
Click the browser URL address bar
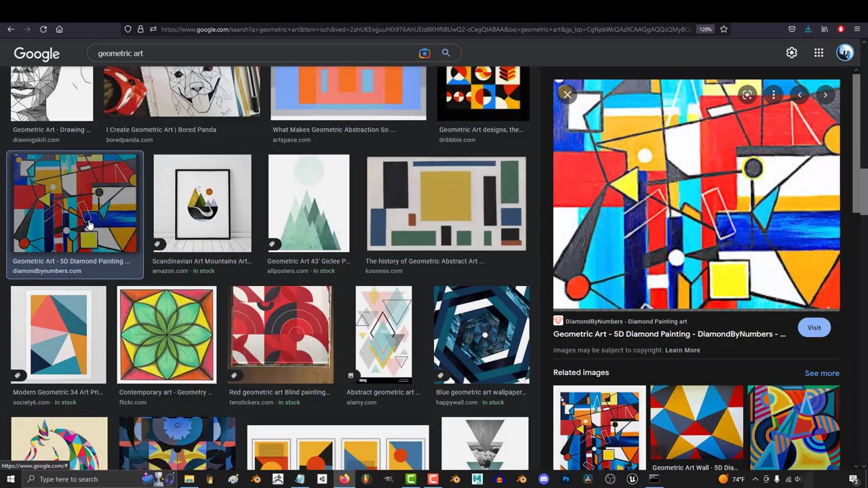[x=426, y=29]
